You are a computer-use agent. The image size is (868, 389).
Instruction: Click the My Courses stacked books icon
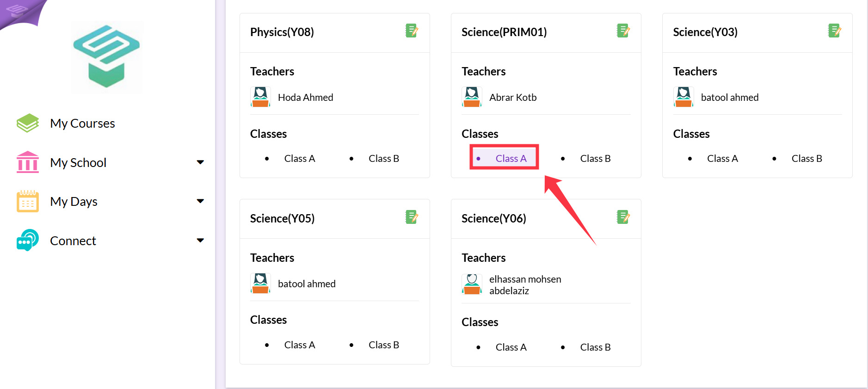pyautogui.click(x=28, y=123)
